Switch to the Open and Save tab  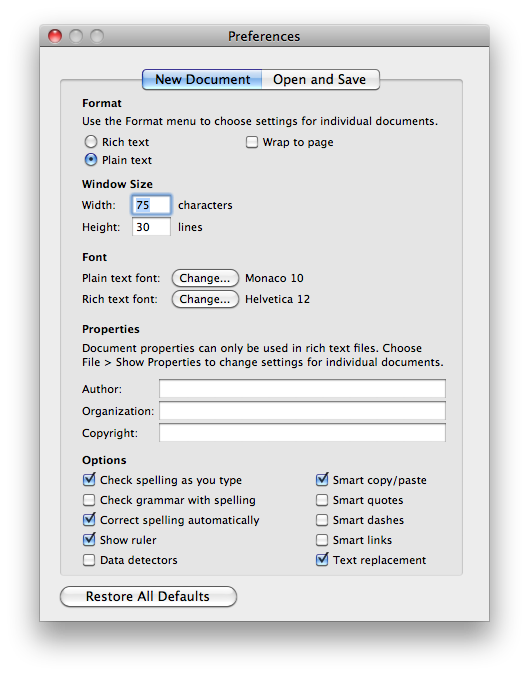tap(320, 79)
